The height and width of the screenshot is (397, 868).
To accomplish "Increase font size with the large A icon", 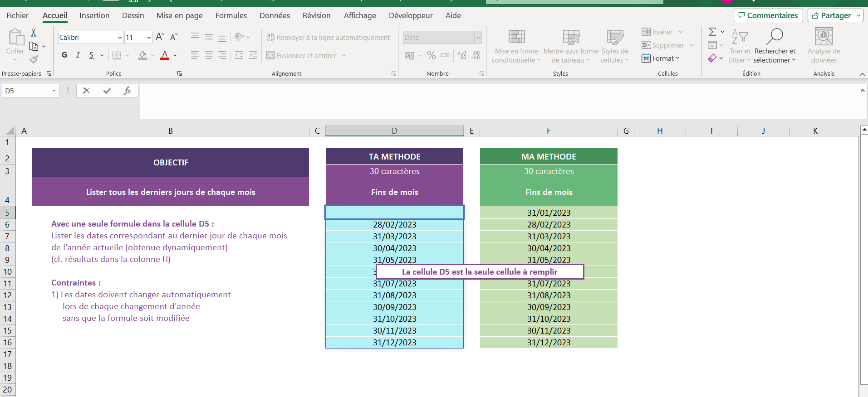I will click(160, 37).
